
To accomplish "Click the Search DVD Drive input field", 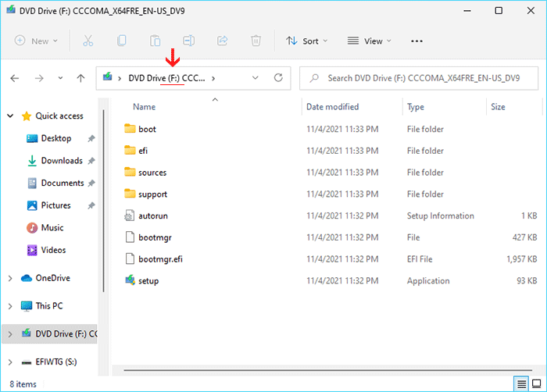I will pyautogui.click(x=419, y=78).
